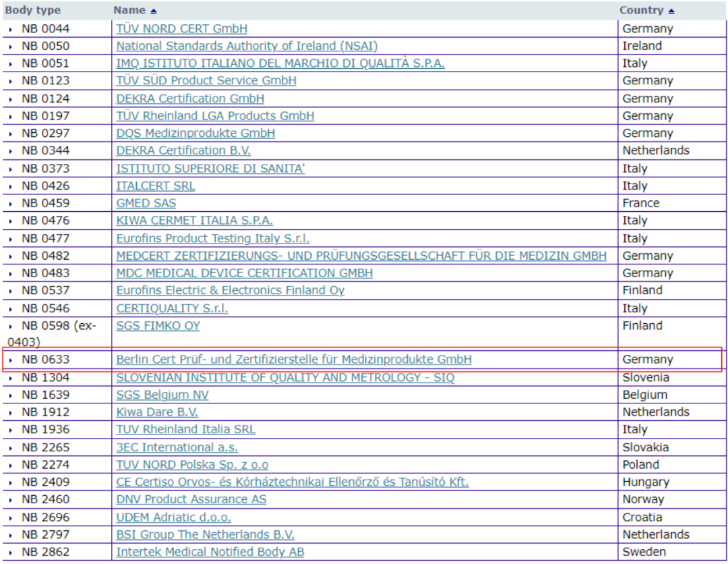Open ITALCERT SRL link
This screenshot has width=728, height=564.
click(156, 186)
